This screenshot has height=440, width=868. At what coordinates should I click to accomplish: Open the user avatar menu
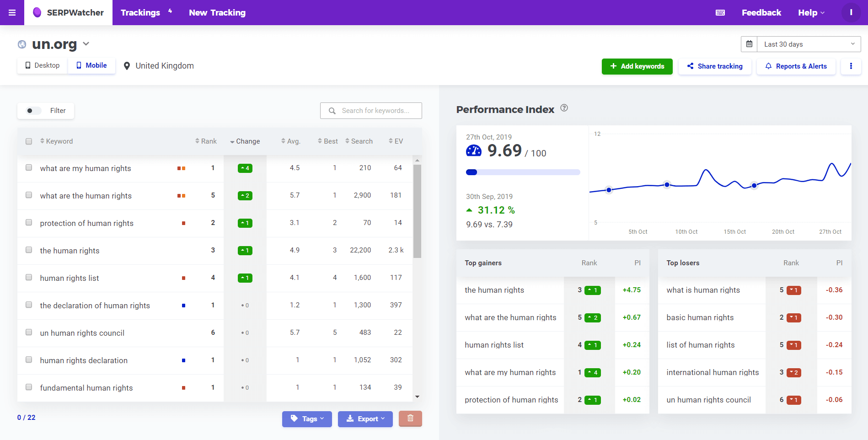tap(851, 12)
